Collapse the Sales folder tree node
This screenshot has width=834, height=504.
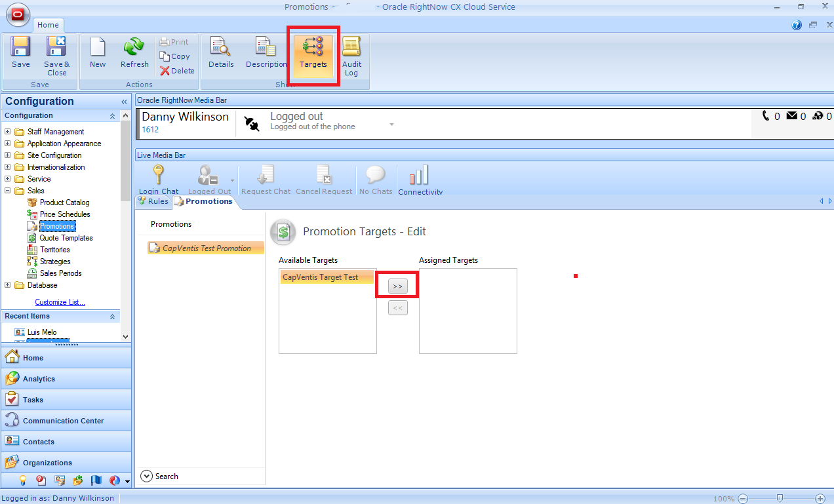pos(8,191)
